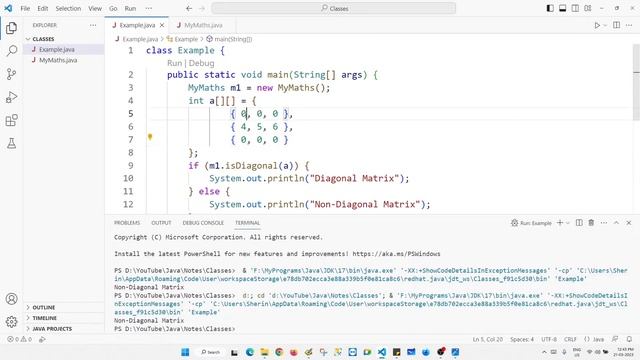640x360 pixels.
Task: Open the overflow menu ellipsis in menu bar
Action: 149,8
